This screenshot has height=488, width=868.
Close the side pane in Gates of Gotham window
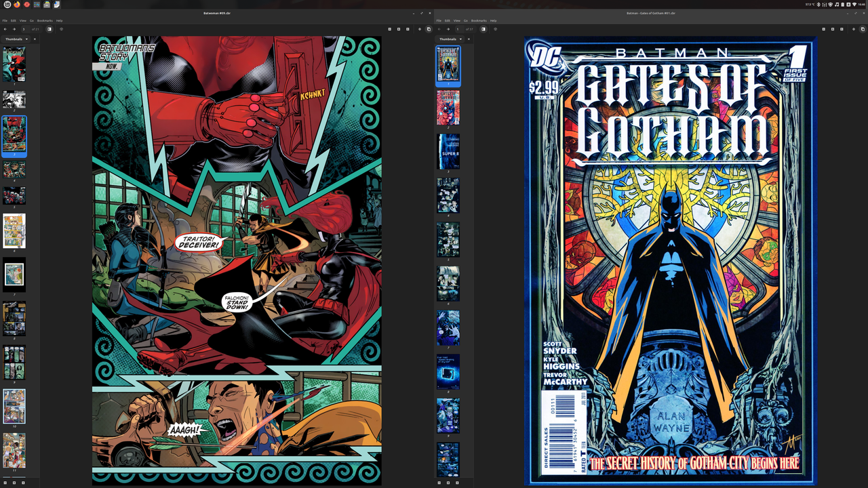[x=469, y=39]
